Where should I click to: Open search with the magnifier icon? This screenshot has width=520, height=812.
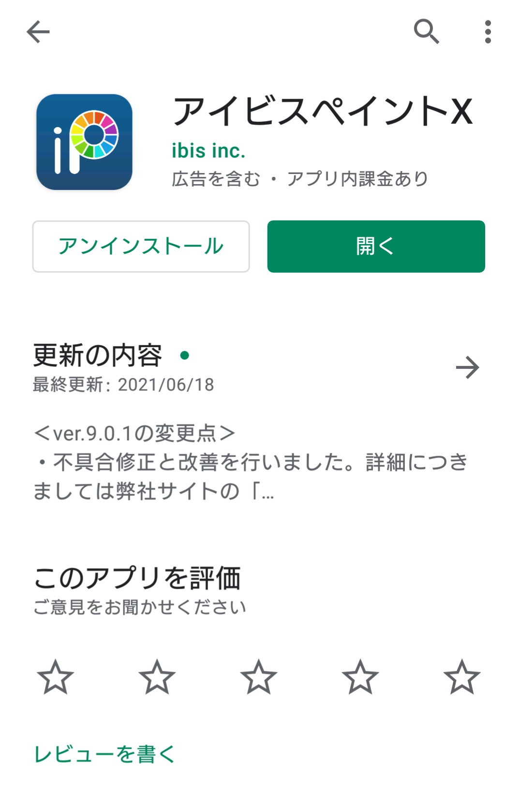[426, 32]
